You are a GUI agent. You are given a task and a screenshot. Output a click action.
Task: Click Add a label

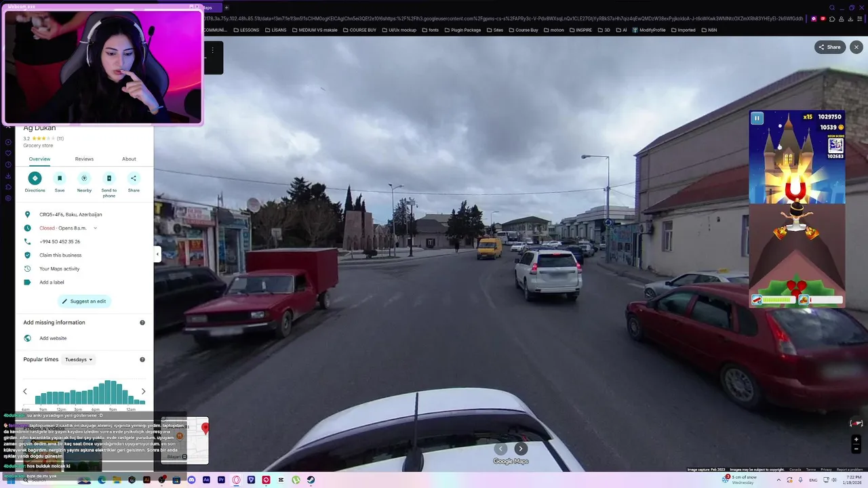pyautogui.click(x=52, y=283)
